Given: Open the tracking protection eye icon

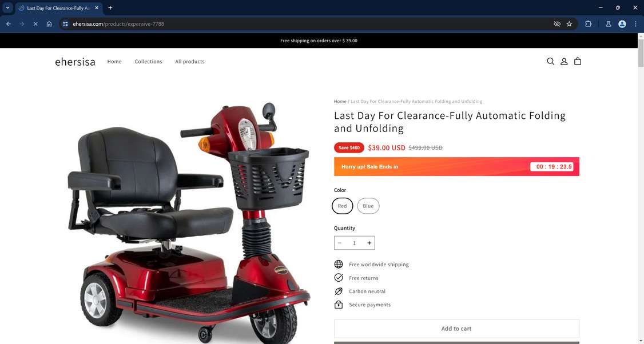Looking at the screenshot, I should point(557,24).
